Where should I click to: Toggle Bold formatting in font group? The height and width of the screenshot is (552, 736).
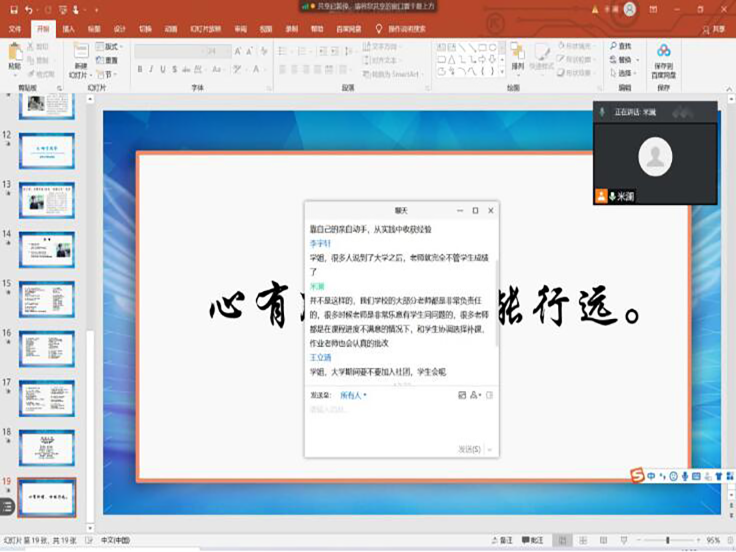(x=139, y=70)
